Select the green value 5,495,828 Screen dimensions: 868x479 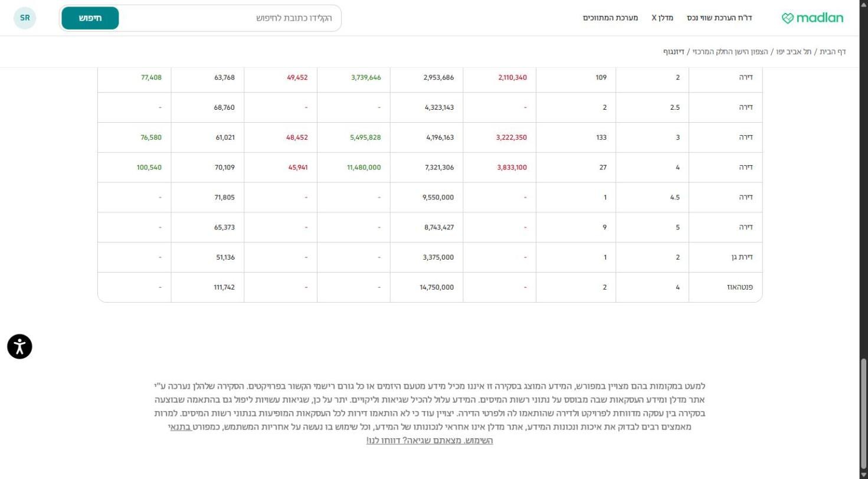[x=366, y=137]
